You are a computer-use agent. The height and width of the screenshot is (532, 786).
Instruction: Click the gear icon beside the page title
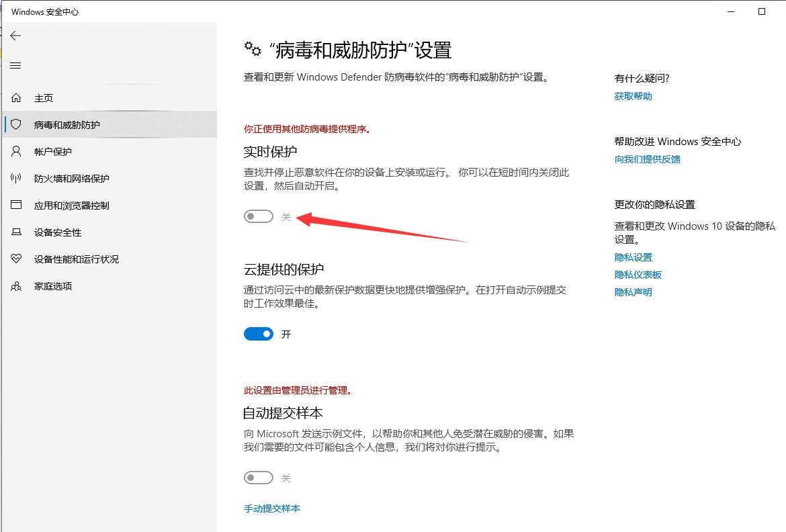252,48
